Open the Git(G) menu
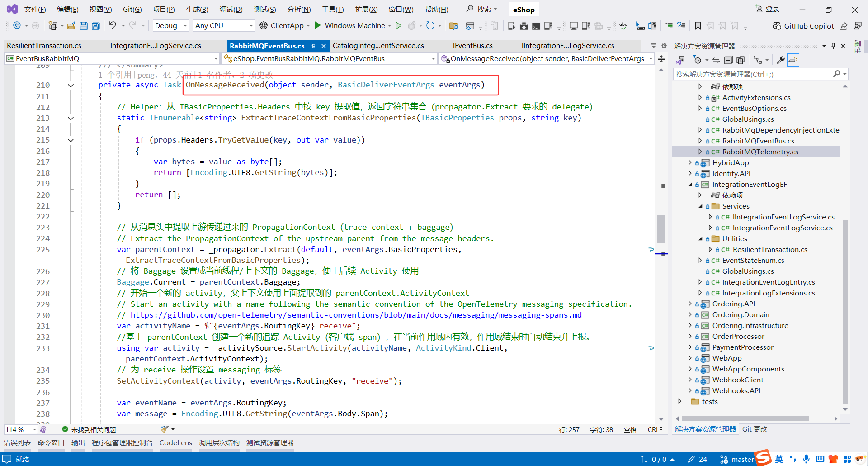Viewport: 868px width, 466px height. [132, 10]
